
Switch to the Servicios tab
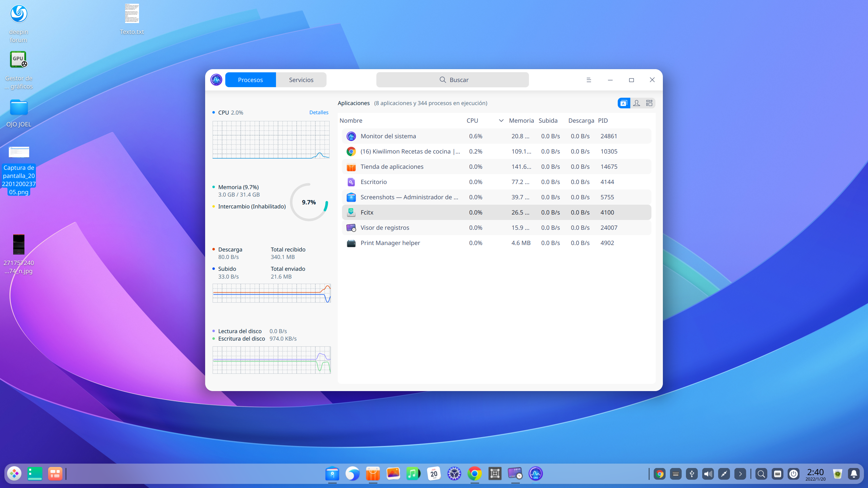click(x=301, y=80)
